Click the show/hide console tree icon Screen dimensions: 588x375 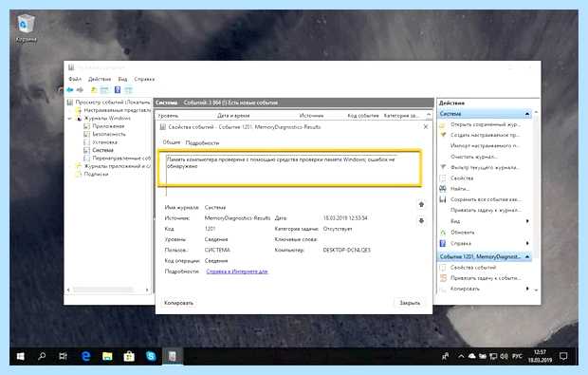[x=104, y=90]
